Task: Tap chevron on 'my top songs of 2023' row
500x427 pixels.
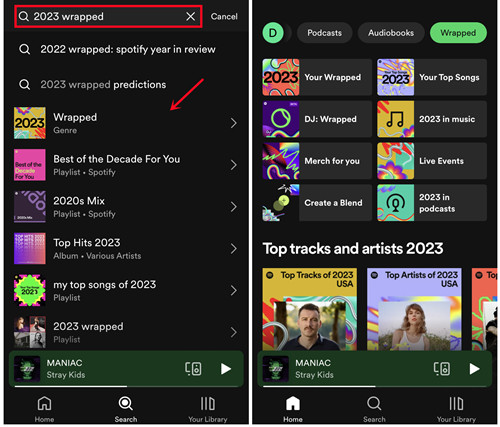Action: [234, 290]
